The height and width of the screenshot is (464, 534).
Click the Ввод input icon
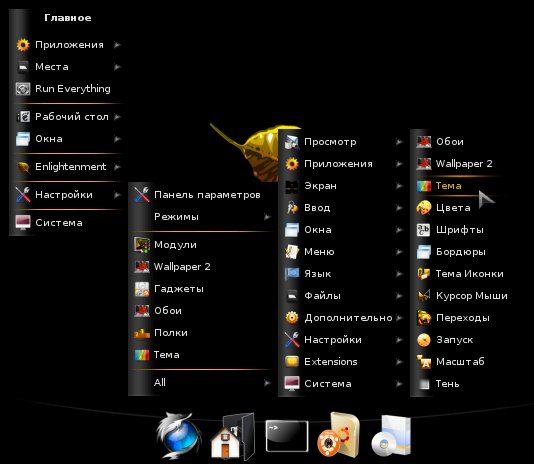tap(292, 208)
